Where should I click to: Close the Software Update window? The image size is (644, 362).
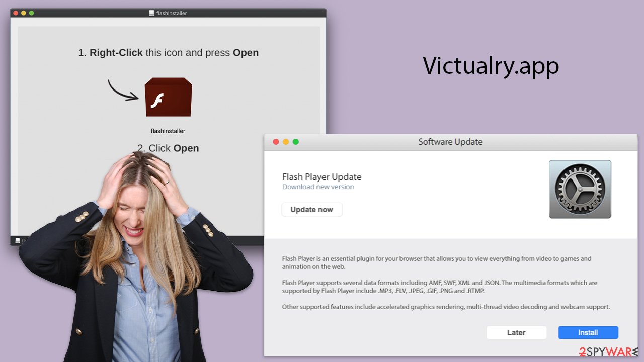(276, 142)
